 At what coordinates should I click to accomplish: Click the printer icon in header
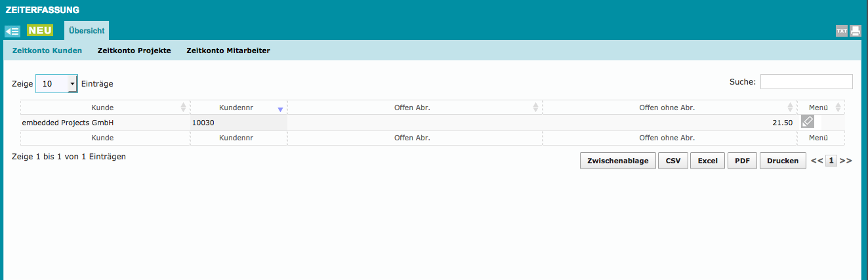[855, 31]
